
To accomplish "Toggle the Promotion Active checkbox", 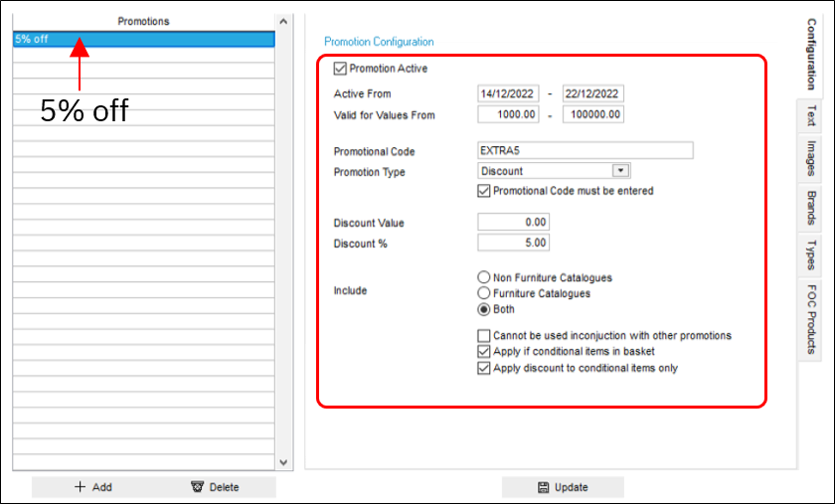I will [x=341, y=69].
